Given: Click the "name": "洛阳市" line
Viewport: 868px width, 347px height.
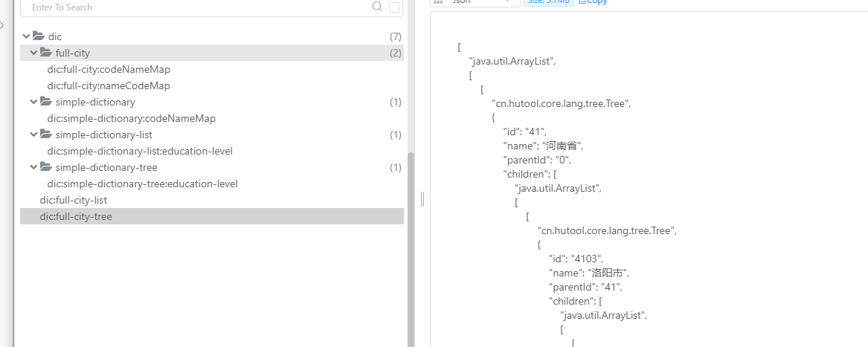Looking at the screenshot, I should [x=590, y=273].
